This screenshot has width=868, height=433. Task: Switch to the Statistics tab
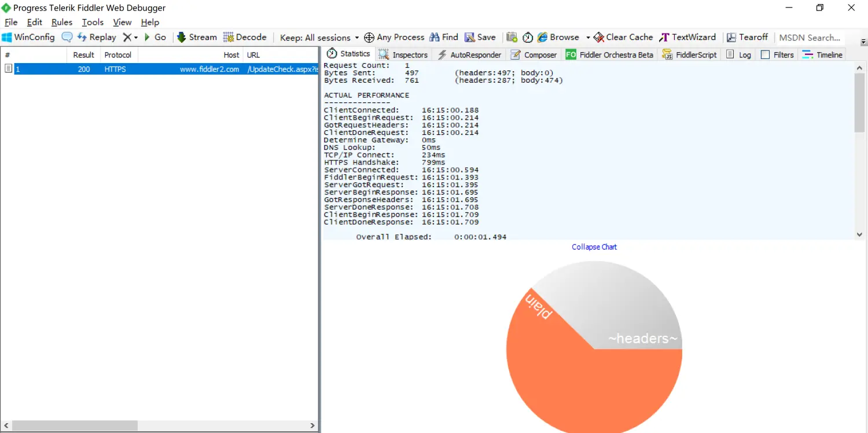[348, 54]
